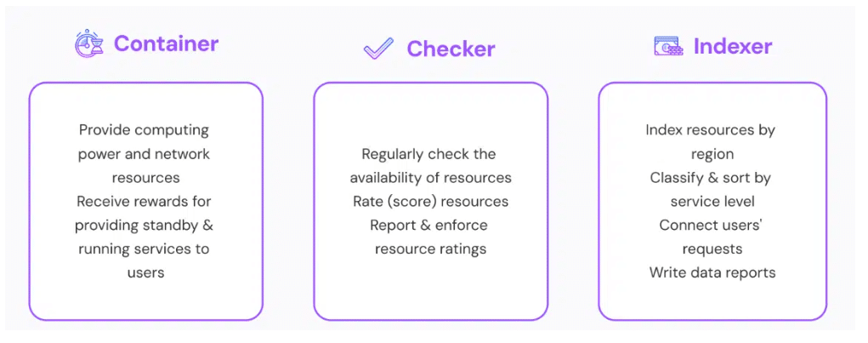Select the Indexer heading

coord(732,47)
